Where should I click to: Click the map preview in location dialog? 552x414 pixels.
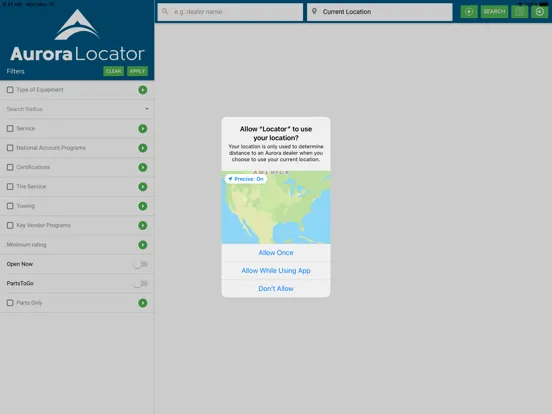276,207
